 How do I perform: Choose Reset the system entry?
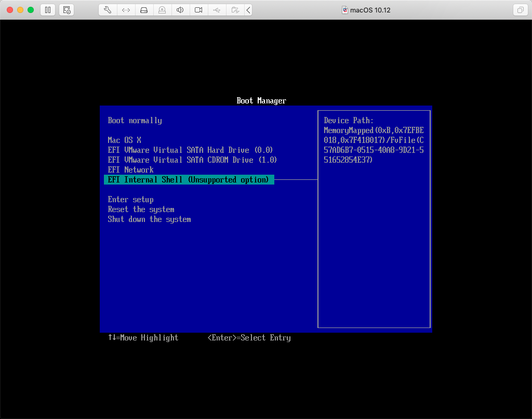[x=141, y=209]
